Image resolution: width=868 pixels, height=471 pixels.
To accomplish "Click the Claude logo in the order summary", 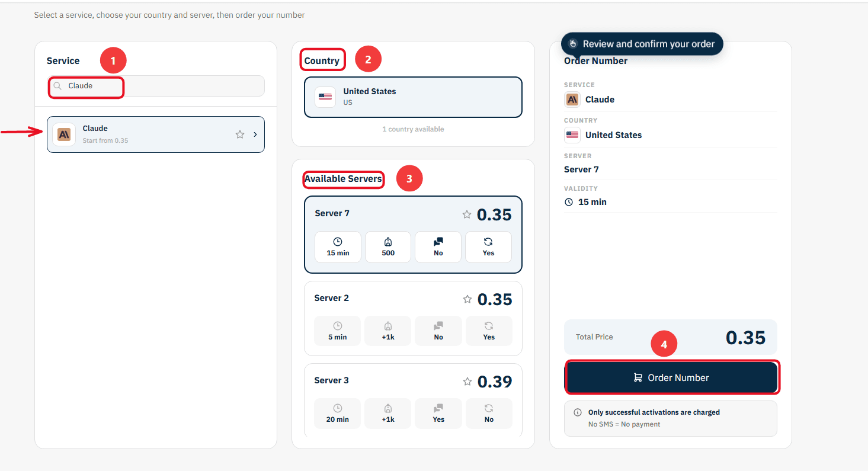I will click(x=572, y=100).
